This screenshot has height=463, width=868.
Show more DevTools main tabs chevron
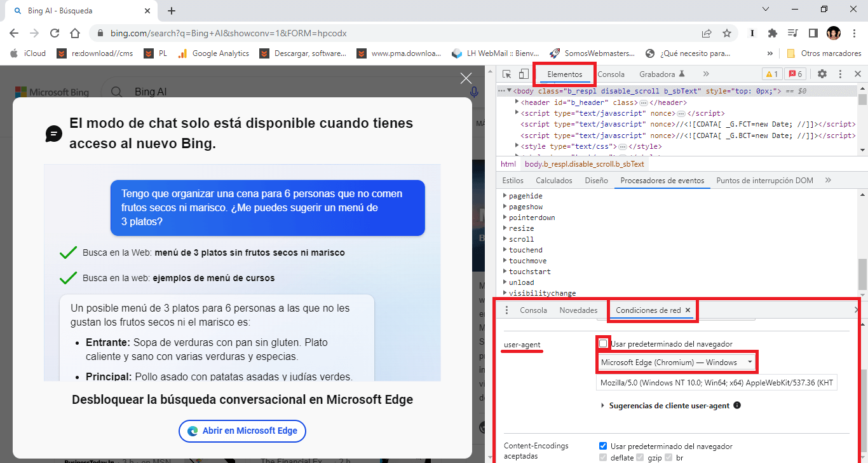click(705, 74)
